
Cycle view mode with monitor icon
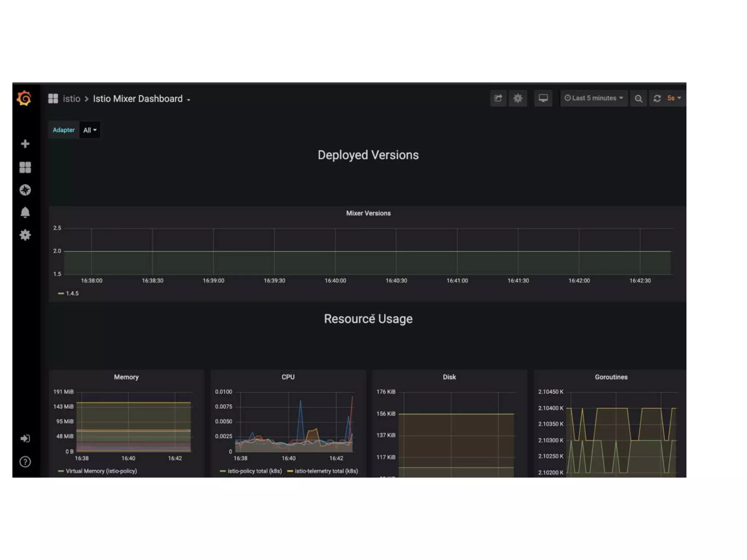click(543, 98)
